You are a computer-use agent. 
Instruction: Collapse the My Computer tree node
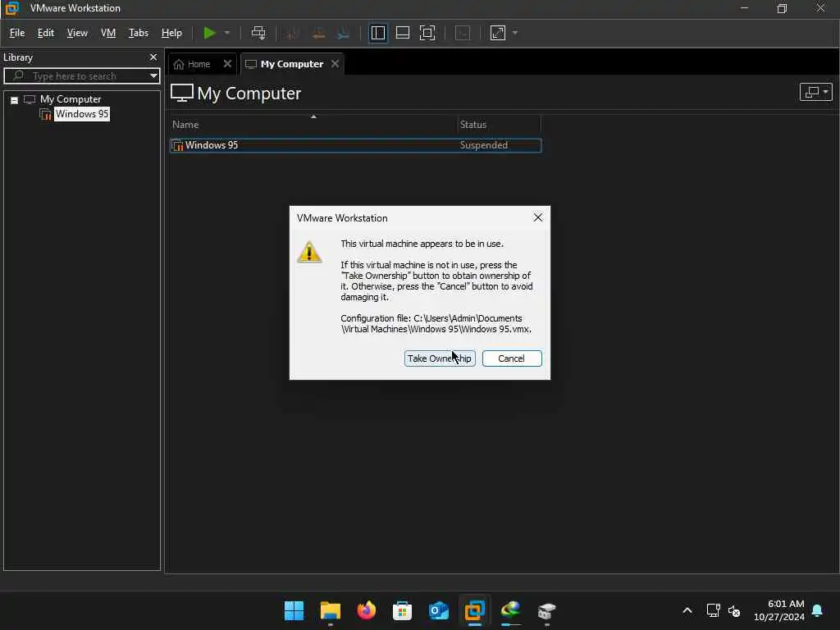(x=15, y=100)
